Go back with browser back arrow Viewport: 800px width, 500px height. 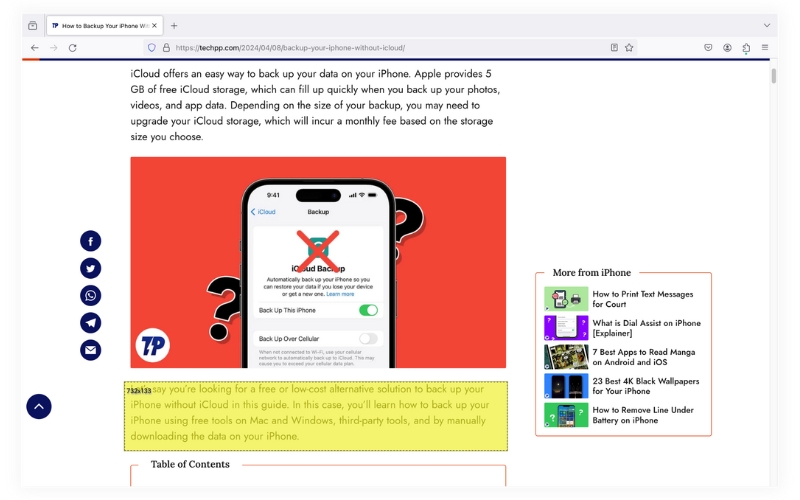tap(34, 47)
